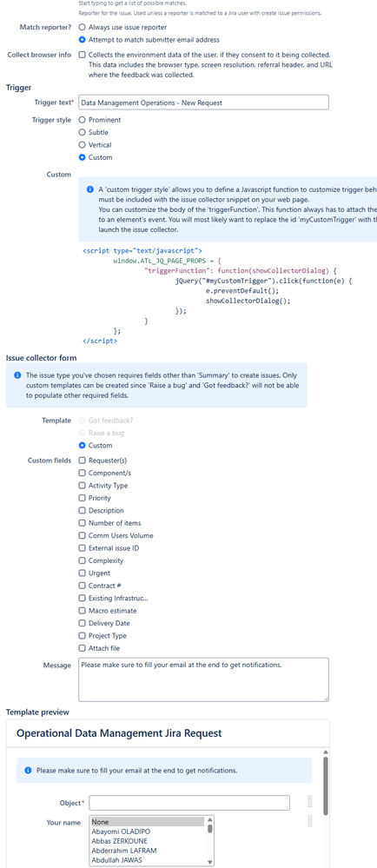This screenshot has width=377, height=868.
Task: Click info icon in issue type notice
Action: (17, 374)
